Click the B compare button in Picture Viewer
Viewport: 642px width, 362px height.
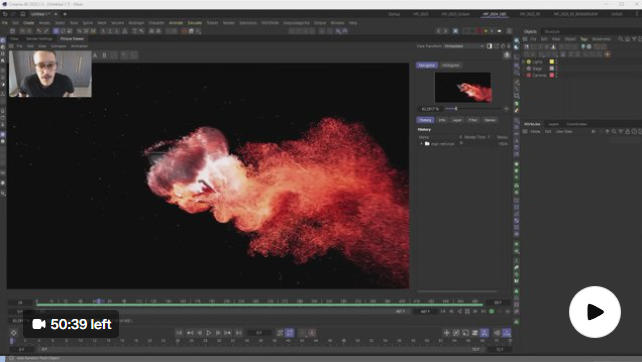(x=104, y=55)
